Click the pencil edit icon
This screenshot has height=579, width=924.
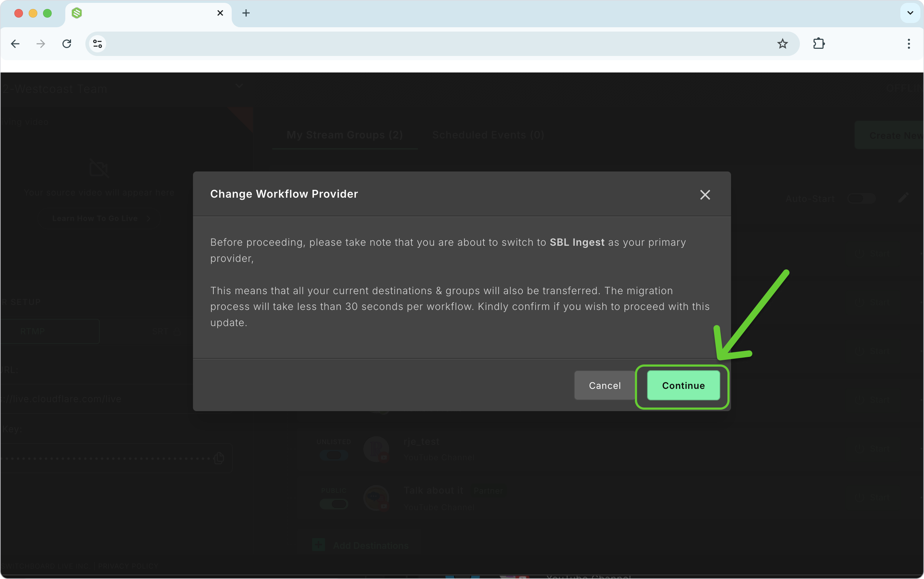[903, 198]
